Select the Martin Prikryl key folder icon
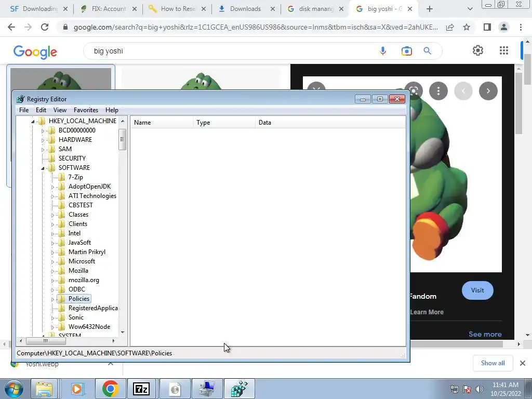The height and width of the screenshot is (399, 532). click(x=61, y=252)
